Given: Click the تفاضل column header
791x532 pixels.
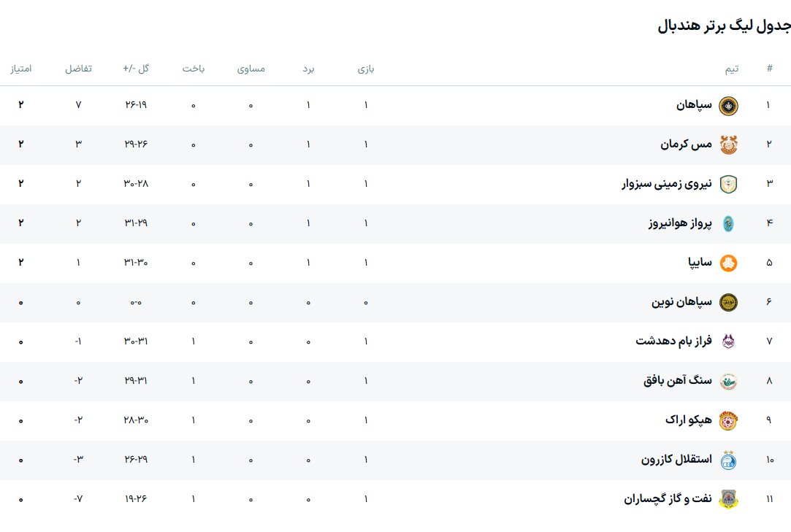Looking at the screenshot, I should 79,69.
